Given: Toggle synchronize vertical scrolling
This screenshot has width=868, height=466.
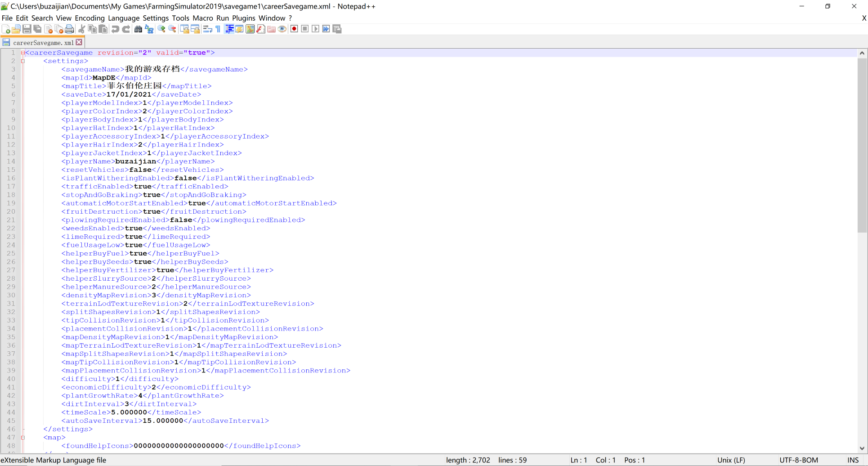Looking at the screenshot, I should tap(184, 29).
